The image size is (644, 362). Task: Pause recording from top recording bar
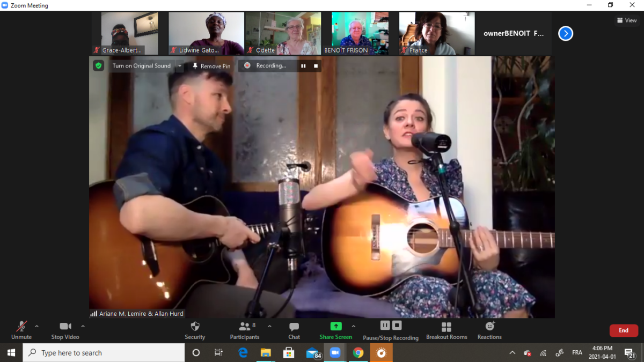tap(303, 66)
